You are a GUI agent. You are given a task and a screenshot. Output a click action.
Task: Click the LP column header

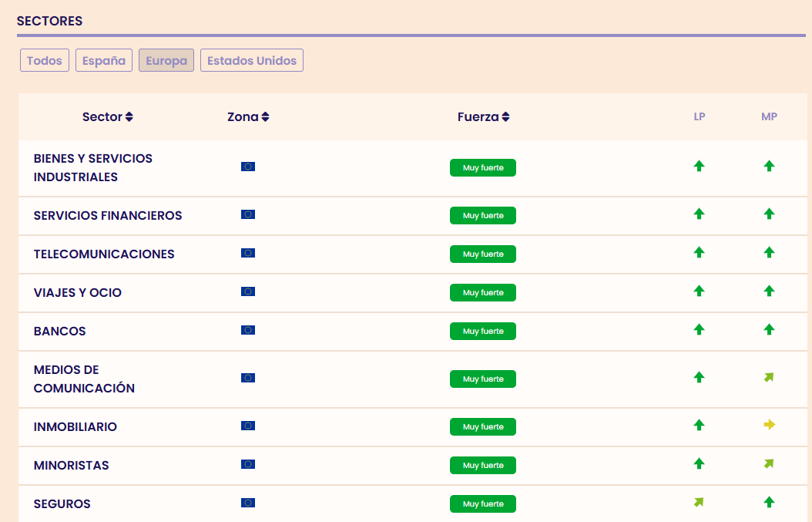coord(700,117)
